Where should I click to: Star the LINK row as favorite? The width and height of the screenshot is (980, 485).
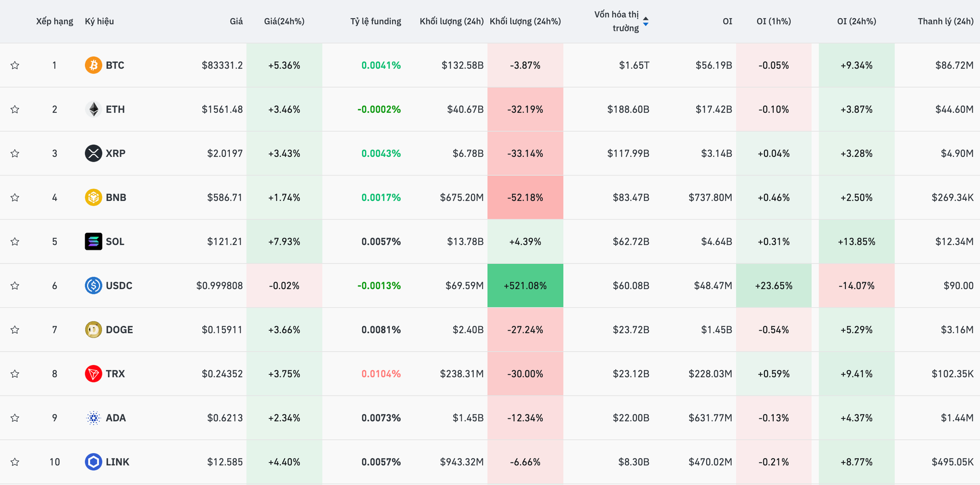point(15,462)
